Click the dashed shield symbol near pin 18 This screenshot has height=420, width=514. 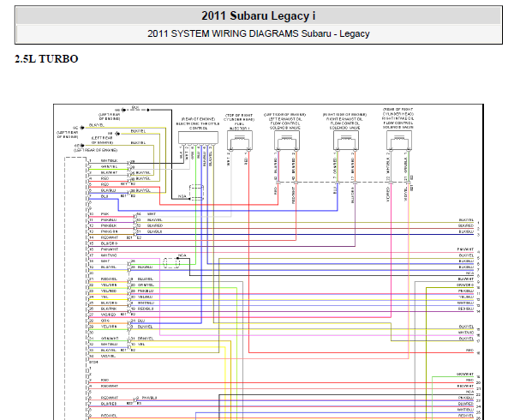click(171, 263)
